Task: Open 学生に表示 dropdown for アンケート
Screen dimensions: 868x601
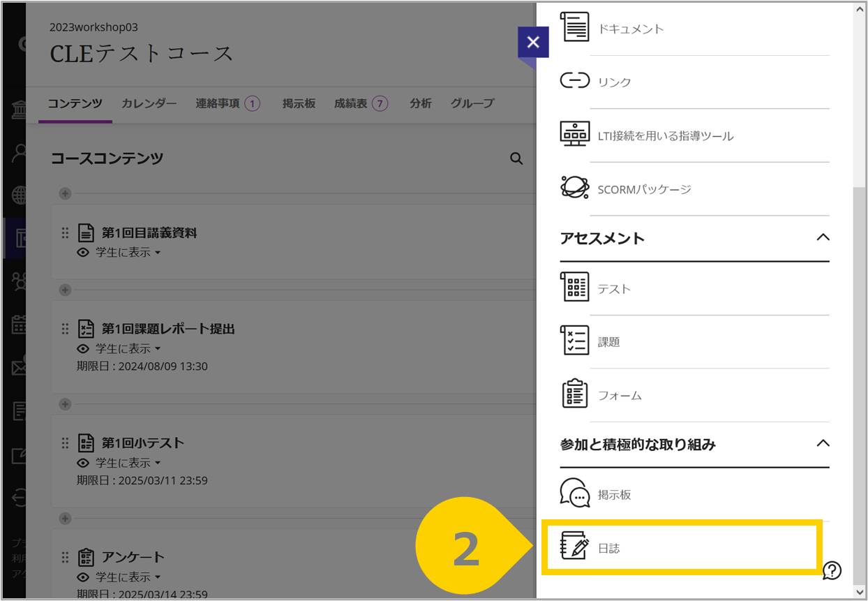Action: pyautogui.click(x=128, y=577)
